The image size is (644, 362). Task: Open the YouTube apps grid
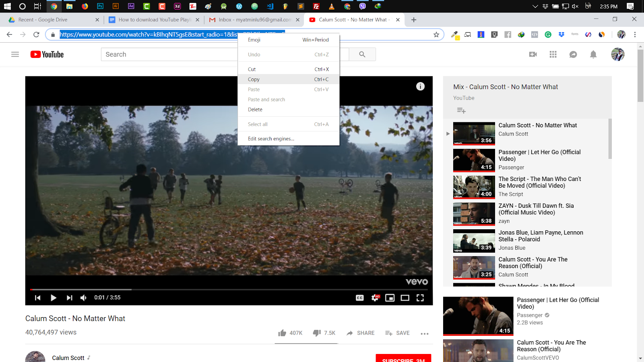[x=553, y=54]
